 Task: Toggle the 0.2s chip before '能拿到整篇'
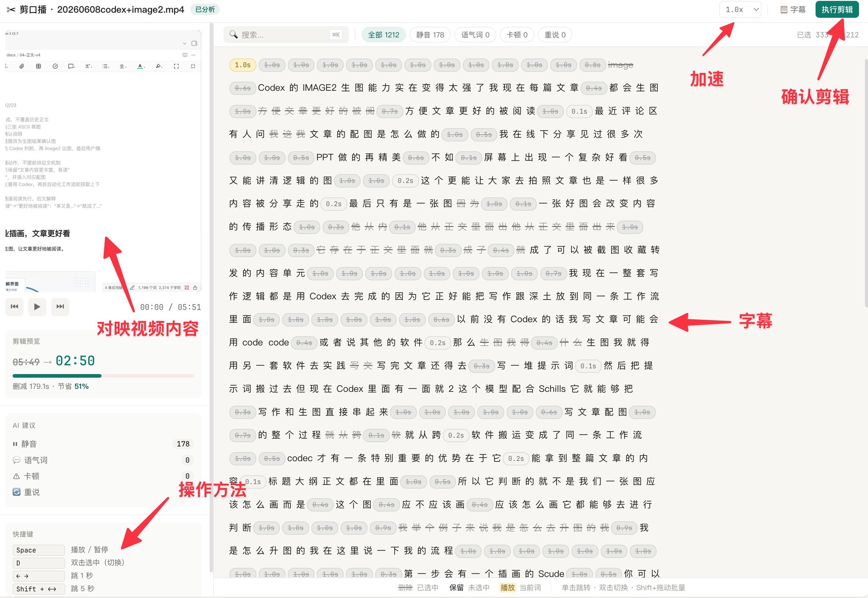(x=516, y=458)
